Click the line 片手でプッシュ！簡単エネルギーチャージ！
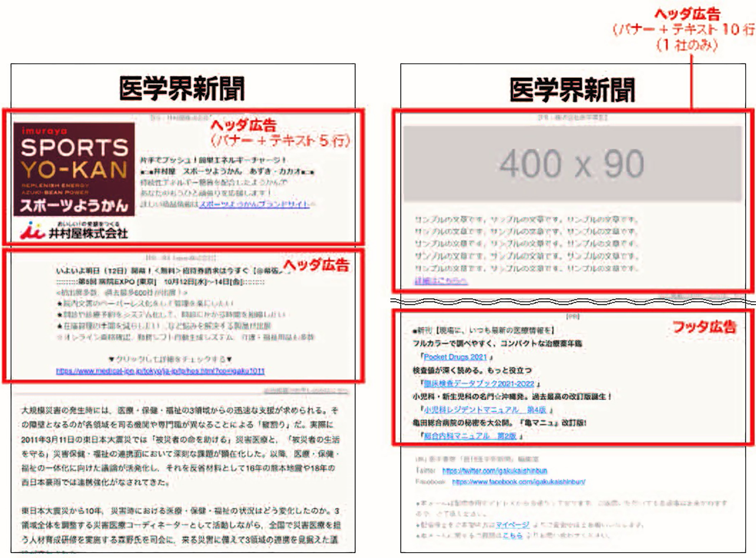The image size is (756, 558). (213, 160)
